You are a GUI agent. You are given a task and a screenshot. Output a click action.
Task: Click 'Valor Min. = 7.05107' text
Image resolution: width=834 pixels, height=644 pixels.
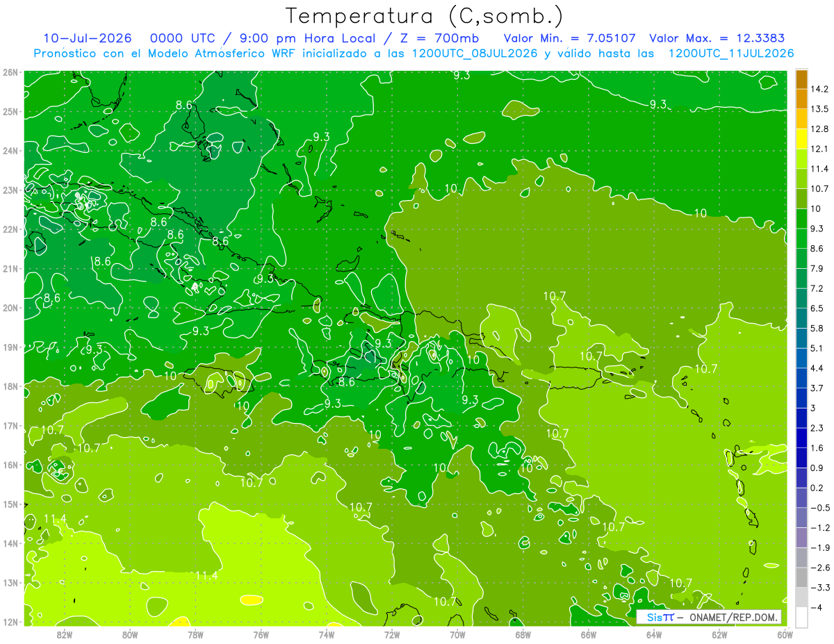point(570,38)
